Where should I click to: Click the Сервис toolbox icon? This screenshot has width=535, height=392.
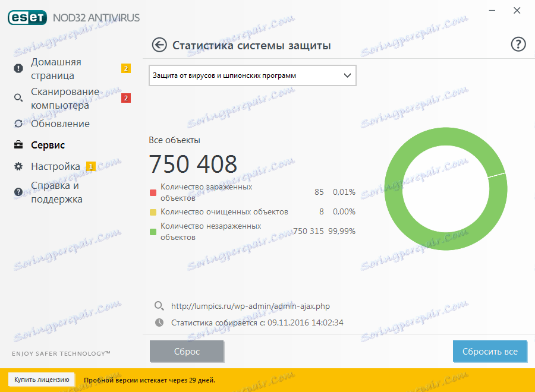(18, 145)
